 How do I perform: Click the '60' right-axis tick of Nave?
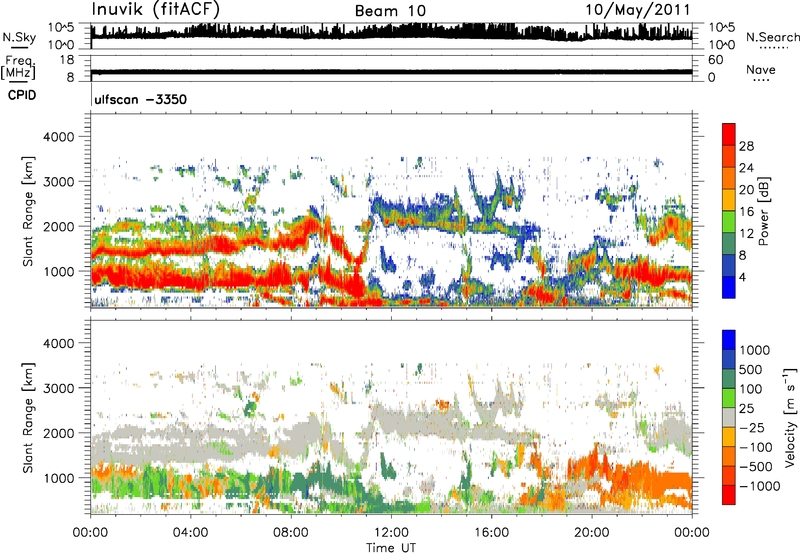(x=716, y=60)
